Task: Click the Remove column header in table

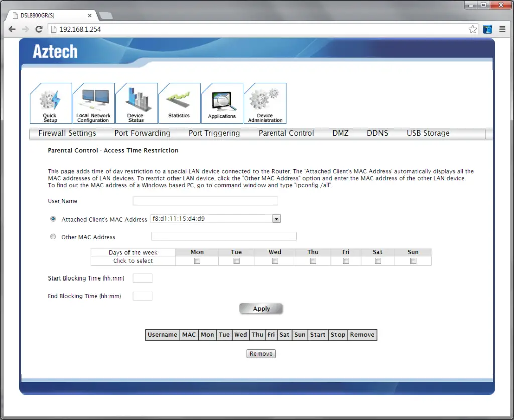Action: 362,335
